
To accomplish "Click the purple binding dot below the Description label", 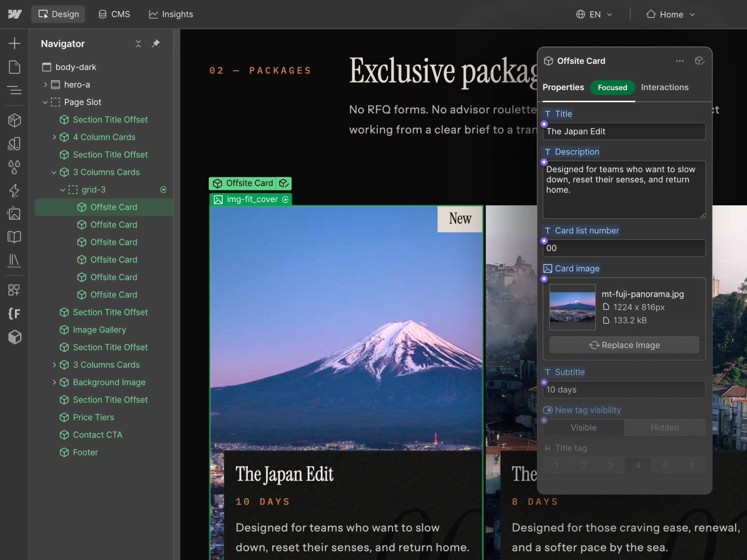I will tap(544, 162).
